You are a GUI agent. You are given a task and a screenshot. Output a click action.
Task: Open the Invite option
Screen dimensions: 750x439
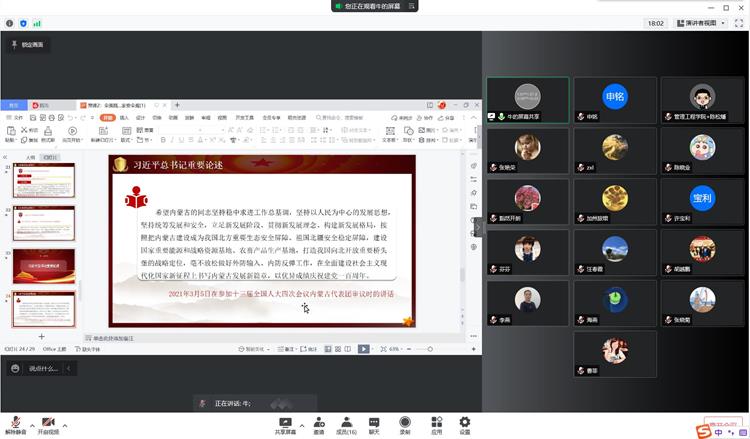pos(318,423)
